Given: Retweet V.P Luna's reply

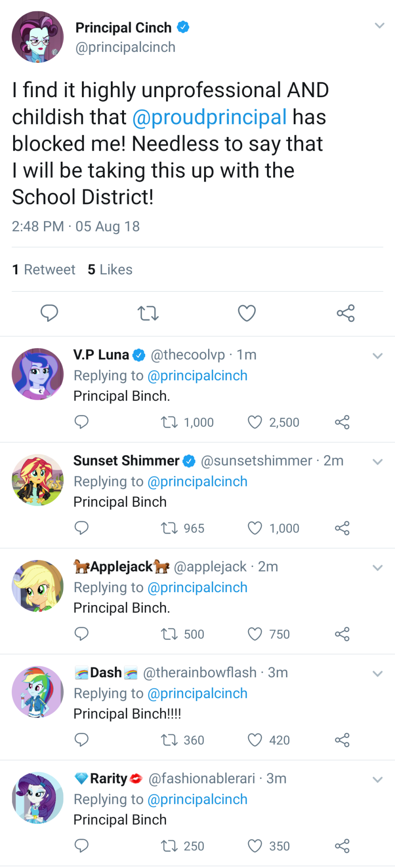Looking at the screenshot, I should click(x=170, y=422).
